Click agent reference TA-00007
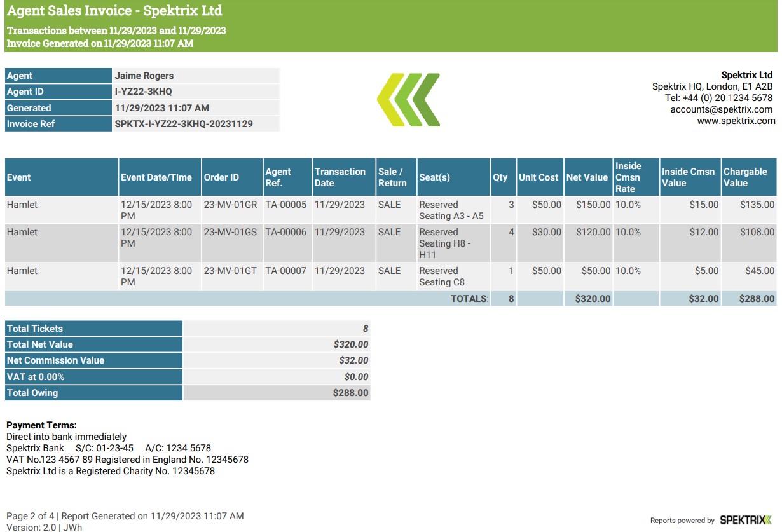Viewport: 782px width, 532px height. pos(285,271)
